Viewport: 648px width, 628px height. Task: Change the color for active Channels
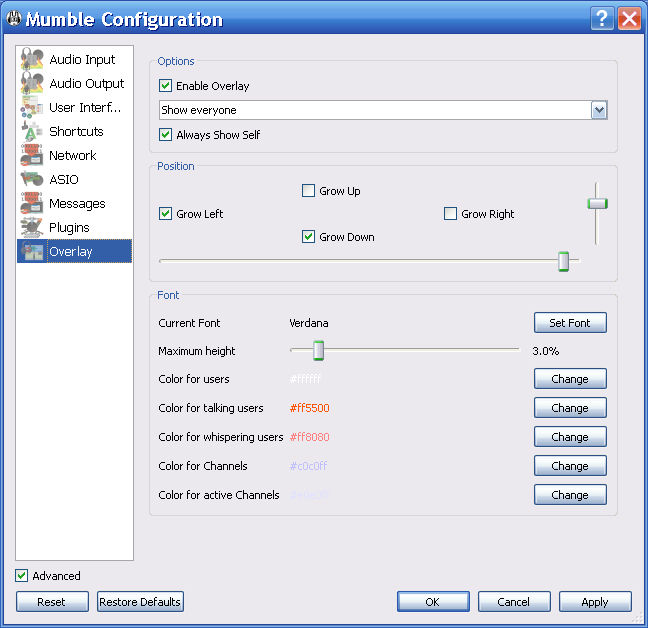(x=570, y=495)
